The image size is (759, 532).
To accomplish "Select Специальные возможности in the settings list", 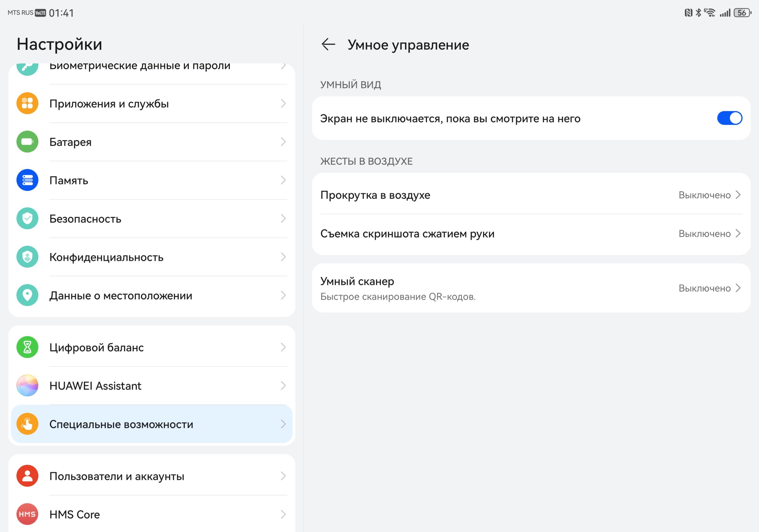I will tap(152, 424).
